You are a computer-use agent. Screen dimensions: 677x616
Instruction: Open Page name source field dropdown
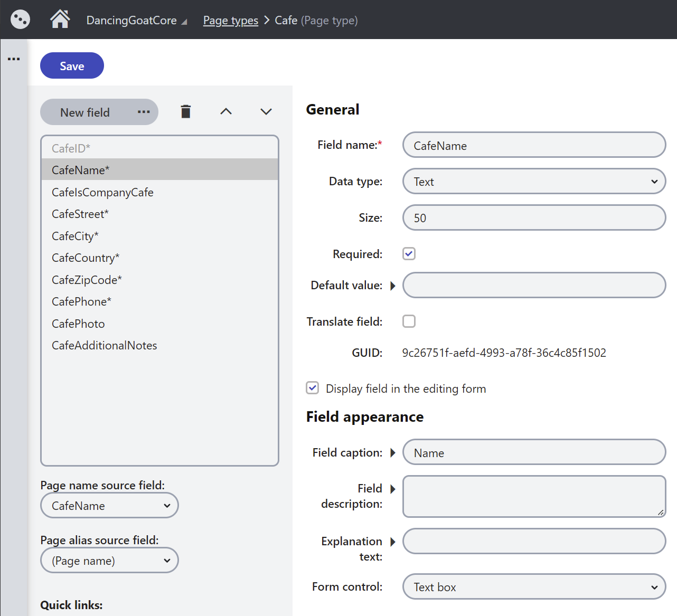pyautogui.click(x=109, y=506)
